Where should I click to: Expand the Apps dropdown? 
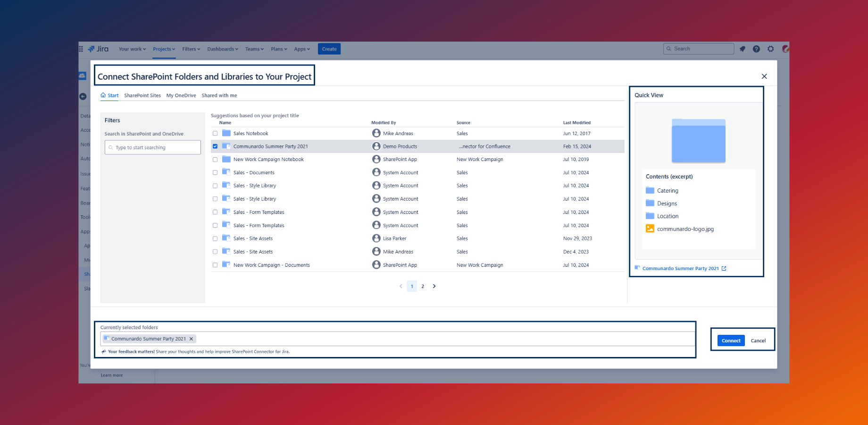pyautogui.click(x=302, y=49)
